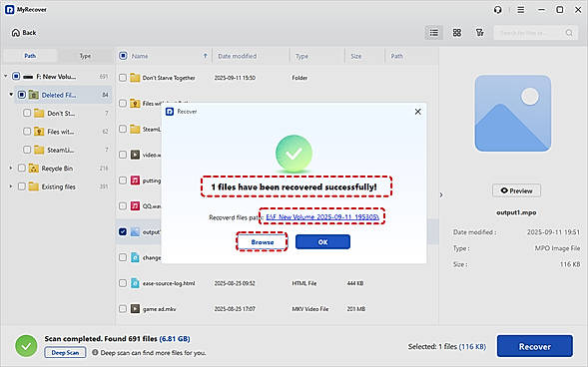Viewport: 588px width, 367px height.
Task: Click the search magnifier icon
Action: point(569,33)
